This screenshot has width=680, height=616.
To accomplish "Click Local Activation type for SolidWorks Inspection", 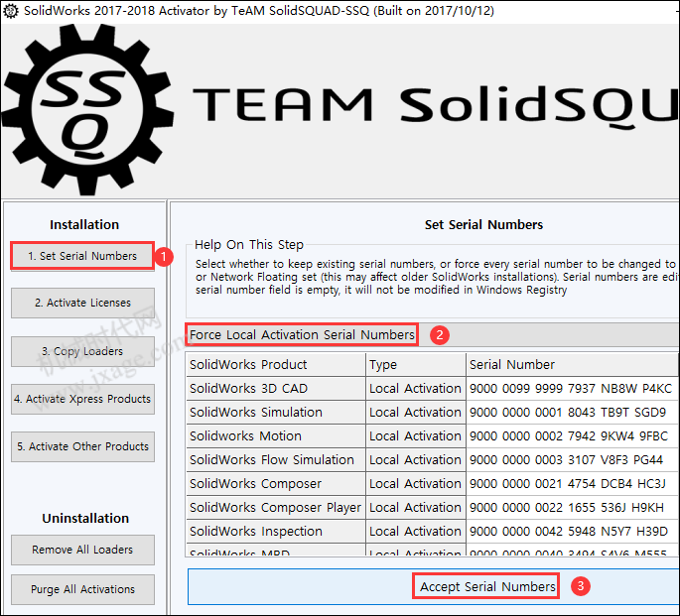I will 416,532.
